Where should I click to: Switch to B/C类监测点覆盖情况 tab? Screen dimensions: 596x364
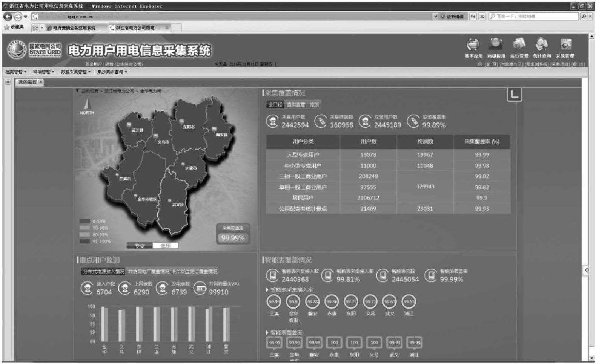(195, 271)
